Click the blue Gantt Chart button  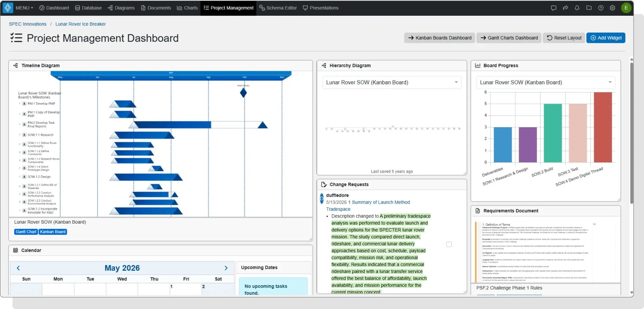pyautogui.click(x=26, y=232)
